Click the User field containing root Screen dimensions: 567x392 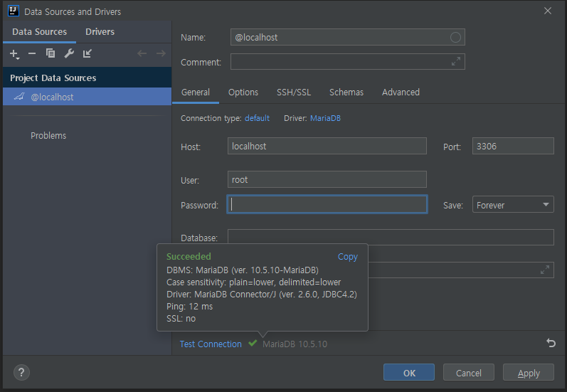[327, 180]
